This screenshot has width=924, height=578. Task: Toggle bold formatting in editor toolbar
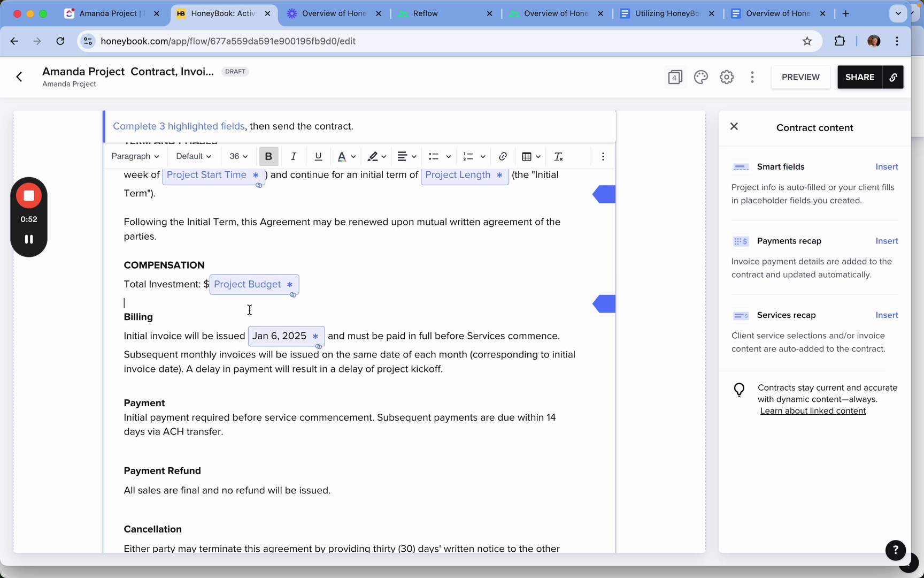[x=268, y=156]
